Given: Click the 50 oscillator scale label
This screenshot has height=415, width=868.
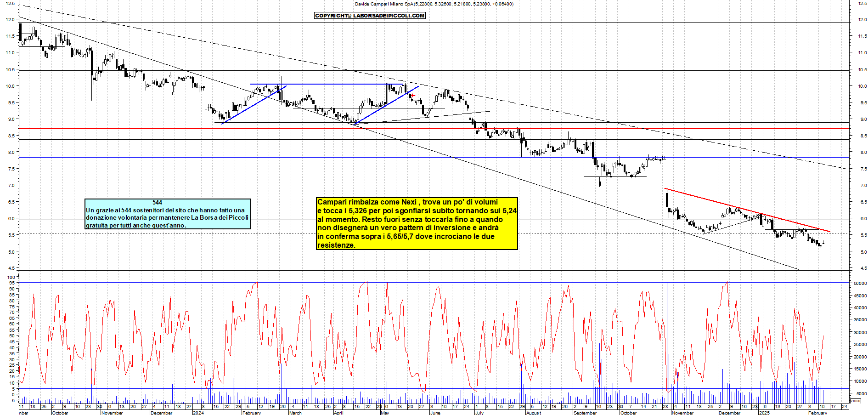Looking at the screenshot, I should coord(12,336).
